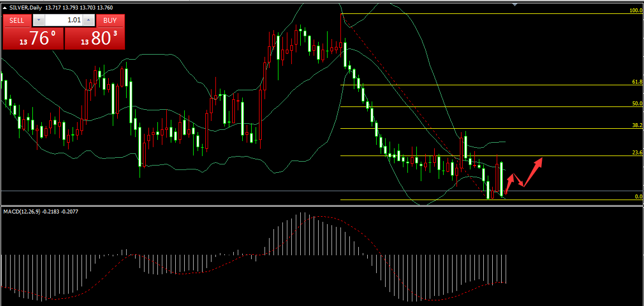Select the long red arrow pointing toward 23.6
The image size is (644, 306).
pyautogui.click(x=532, y=172)
